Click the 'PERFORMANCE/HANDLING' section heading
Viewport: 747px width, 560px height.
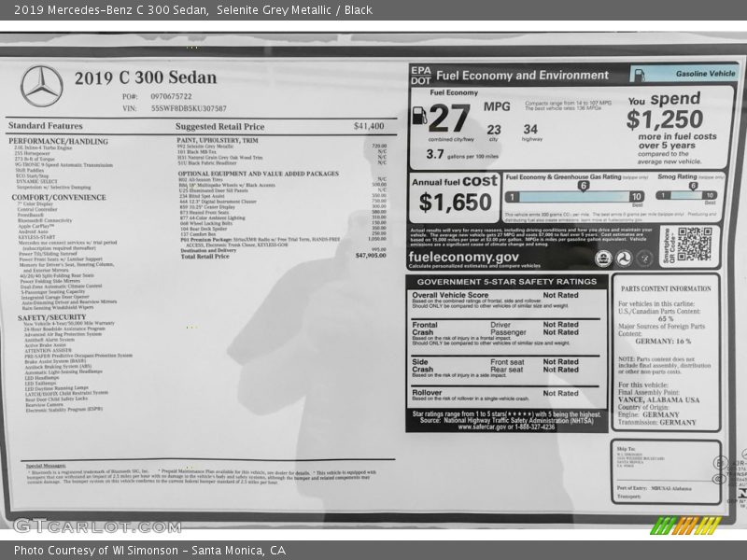[58, 142]
